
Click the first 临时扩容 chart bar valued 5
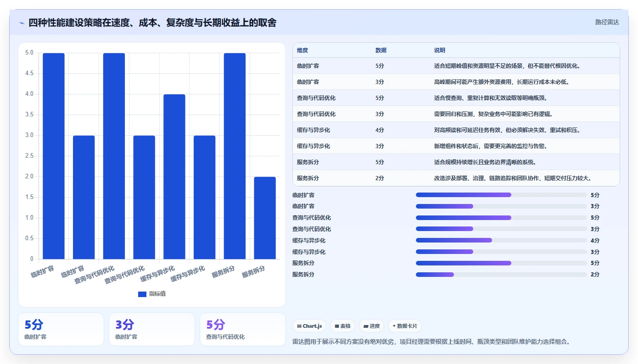(54, 156)
